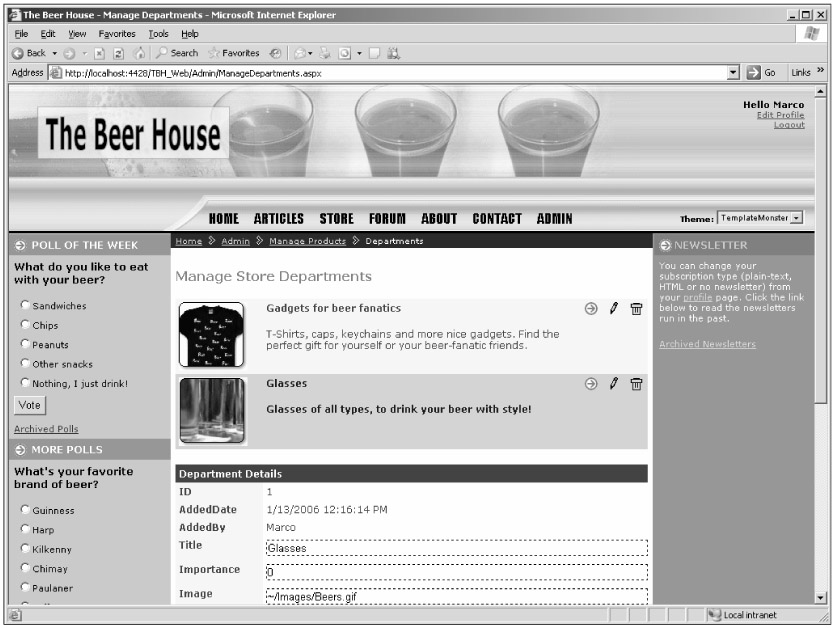Viewport: 835px width, 628px height.
Task: Click into the Title input field
Action: click(456, 548)
